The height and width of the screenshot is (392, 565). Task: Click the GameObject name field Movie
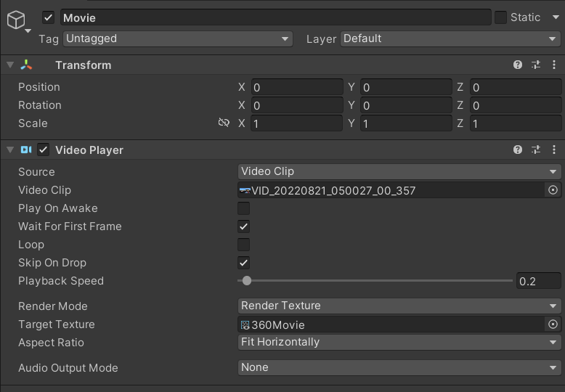click(276, 17)
